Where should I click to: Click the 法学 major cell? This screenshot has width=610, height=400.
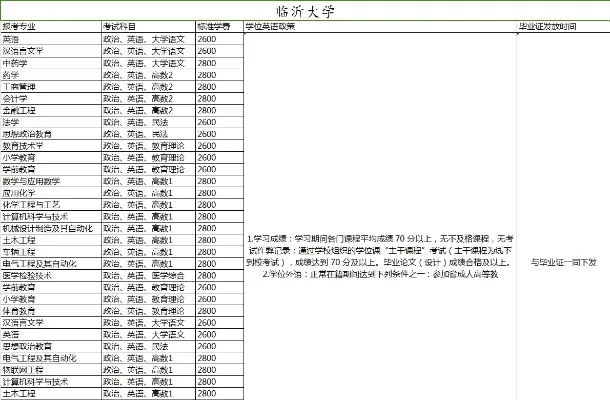(x=51, y=122)
